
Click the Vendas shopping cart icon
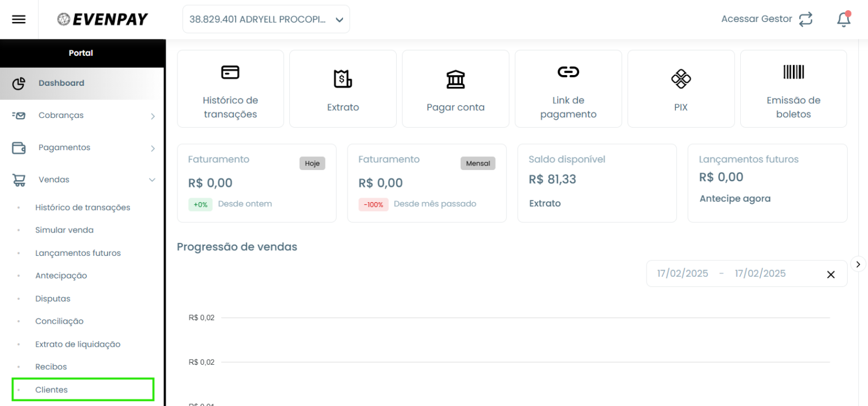[x=19, y=180]
